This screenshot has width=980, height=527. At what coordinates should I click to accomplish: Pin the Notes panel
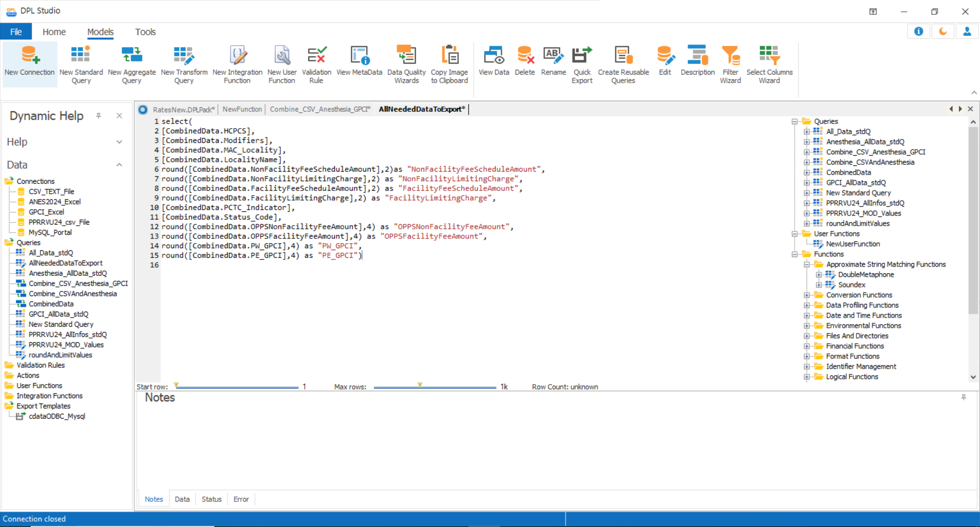coord(964,397)
